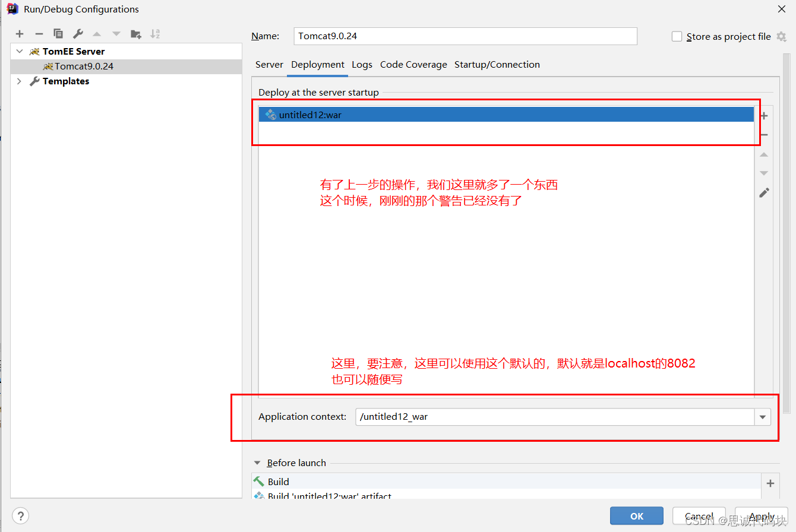Remove deployment artifact minus button
Screen dimensions: 796x532
[765, 135]
